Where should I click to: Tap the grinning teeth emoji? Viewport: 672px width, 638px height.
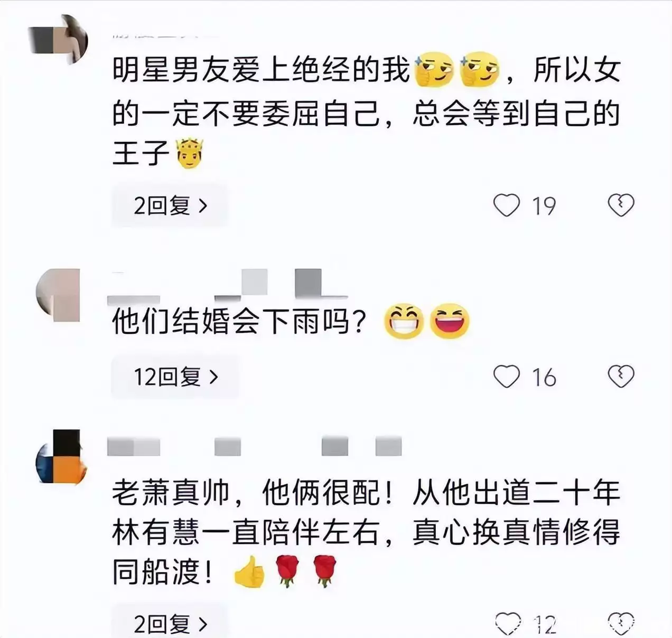404,321
